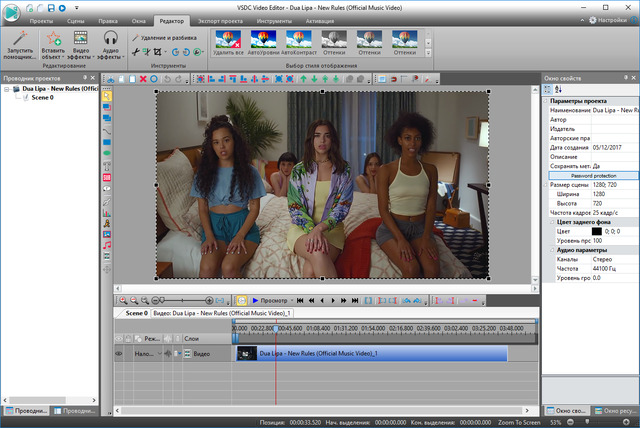This screenshot has height=428, width=640.
Task: Launch the wizard via Запустить помощник
Action: tap(19, 42)
